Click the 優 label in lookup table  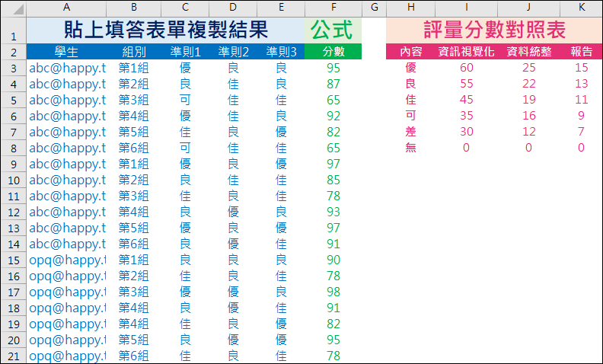point(410,68)
